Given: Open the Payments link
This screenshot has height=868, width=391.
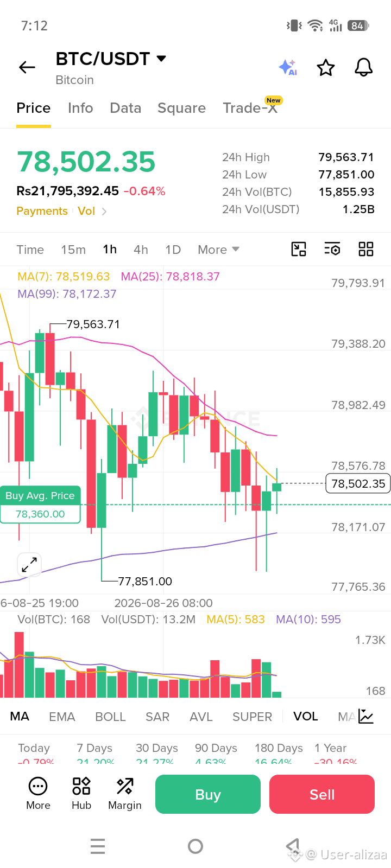Looking at the screenshot, I should (x=42, y=211).
